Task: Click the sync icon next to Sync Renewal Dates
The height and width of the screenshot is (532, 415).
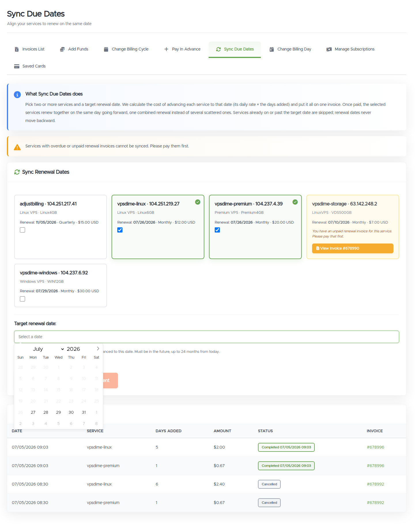Action: click(x=17, y=172)
